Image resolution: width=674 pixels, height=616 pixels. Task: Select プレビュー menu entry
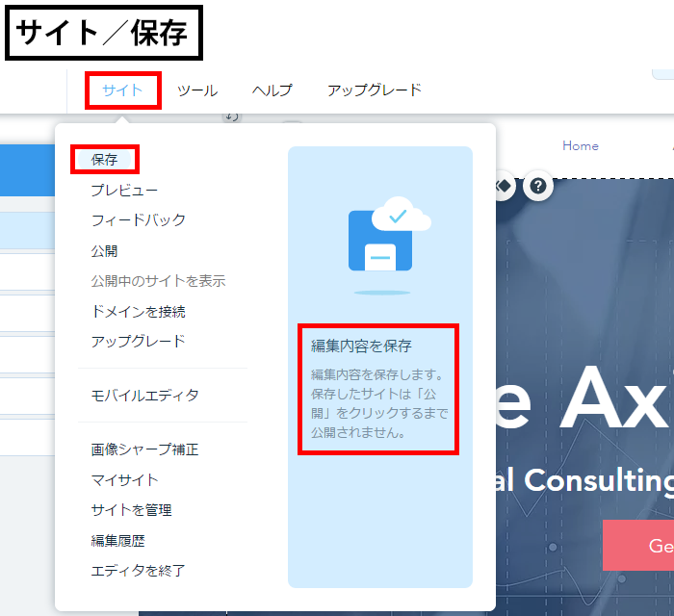coord(124,191)
